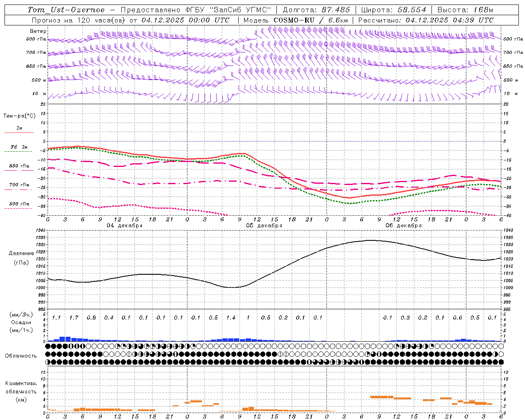This screenshot has width=525, height=420.
Task: Click the 'Высота: 168м' elevation value
Action: coord(465,10)
